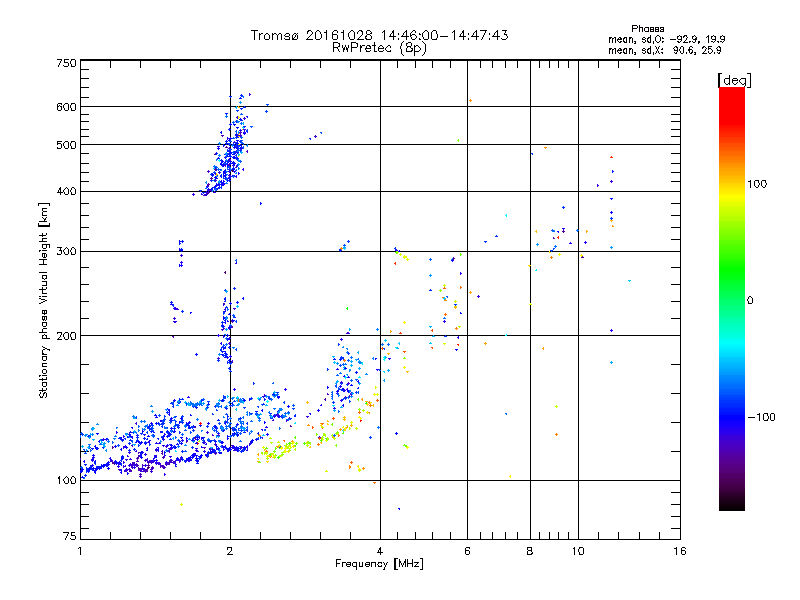Click the black bottom of the phase colorbar
The width and height of the screenshot is (800, 600).
pos(732,503)
